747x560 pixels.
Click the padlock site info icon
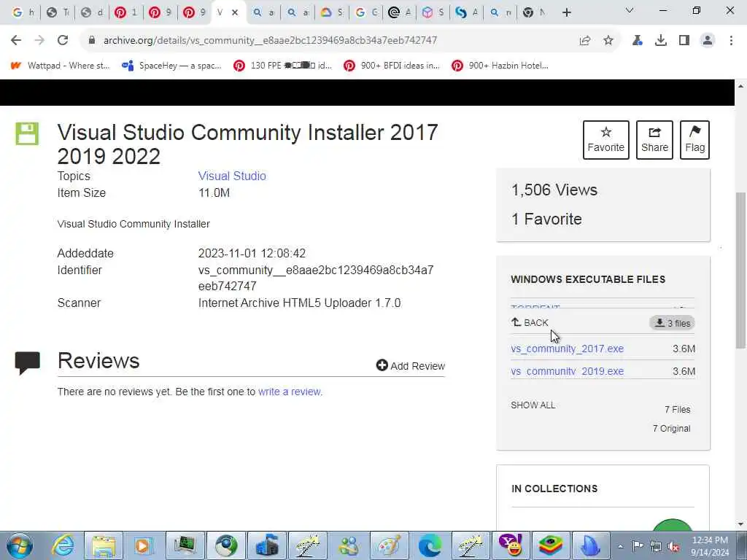(x=92, y=41)
